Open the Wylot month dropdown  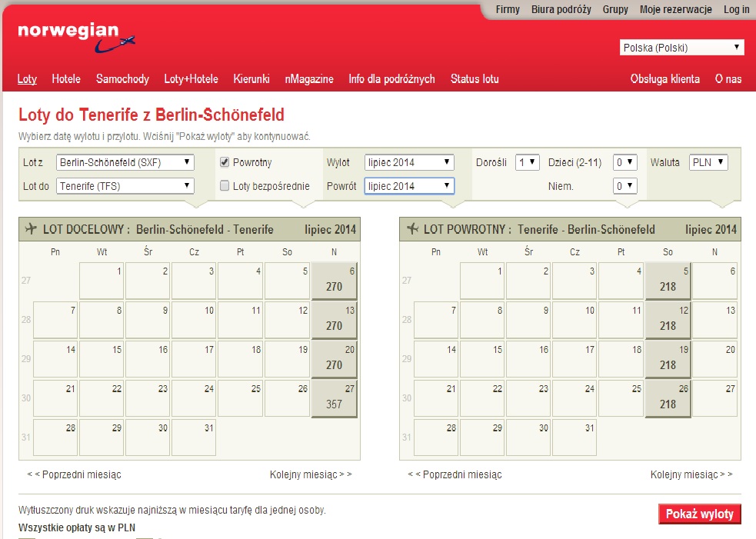coord(409,162)
